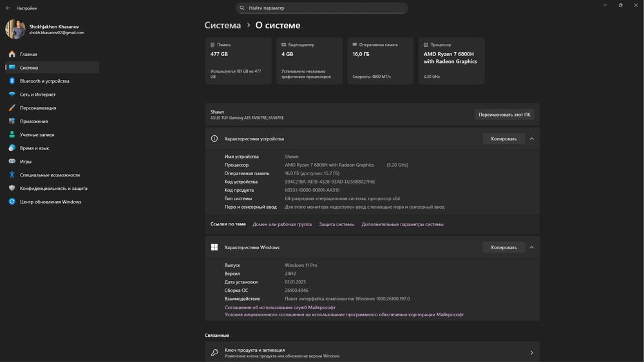This screenshot has height=362, width=644.
Task: Click Переименовать этот ПК button
Action: tap(504, 115)
